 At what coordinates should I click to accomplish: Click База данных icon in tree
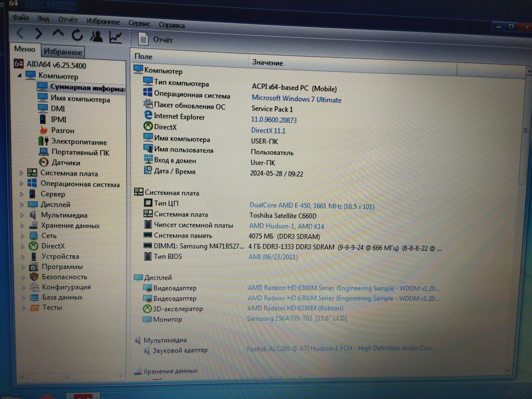(x=34, y=297)
